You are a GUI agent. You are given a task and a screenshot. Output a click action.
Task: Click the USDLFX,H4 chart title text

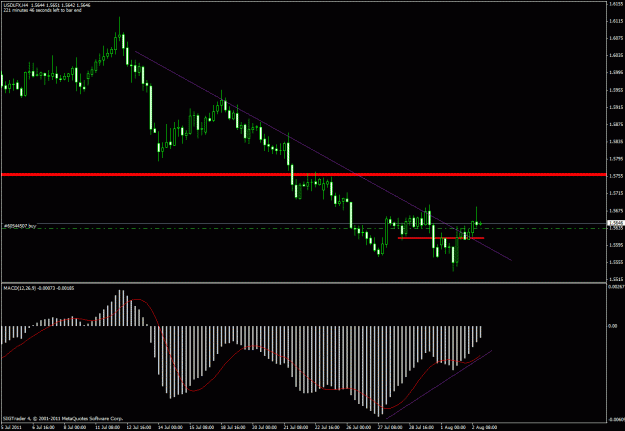click(16, 5)
